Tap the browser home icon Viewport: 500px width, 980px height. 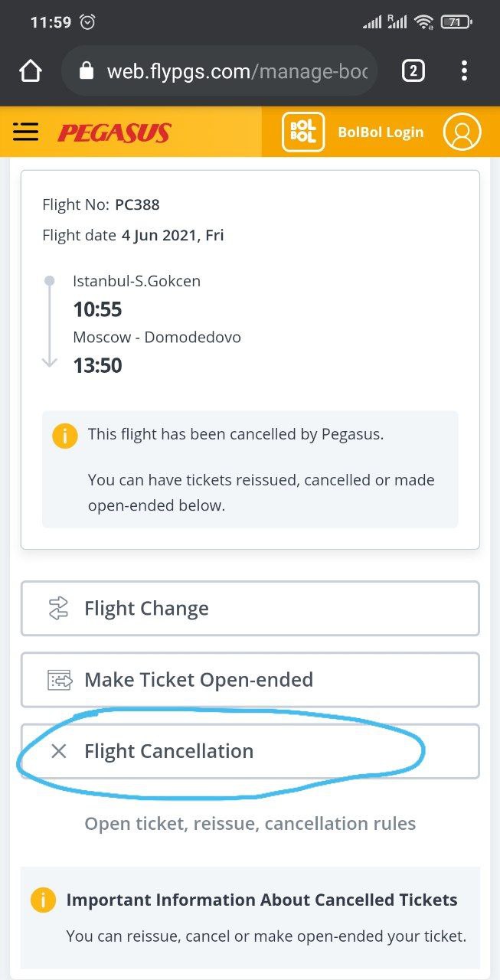[x=30, y=72]
